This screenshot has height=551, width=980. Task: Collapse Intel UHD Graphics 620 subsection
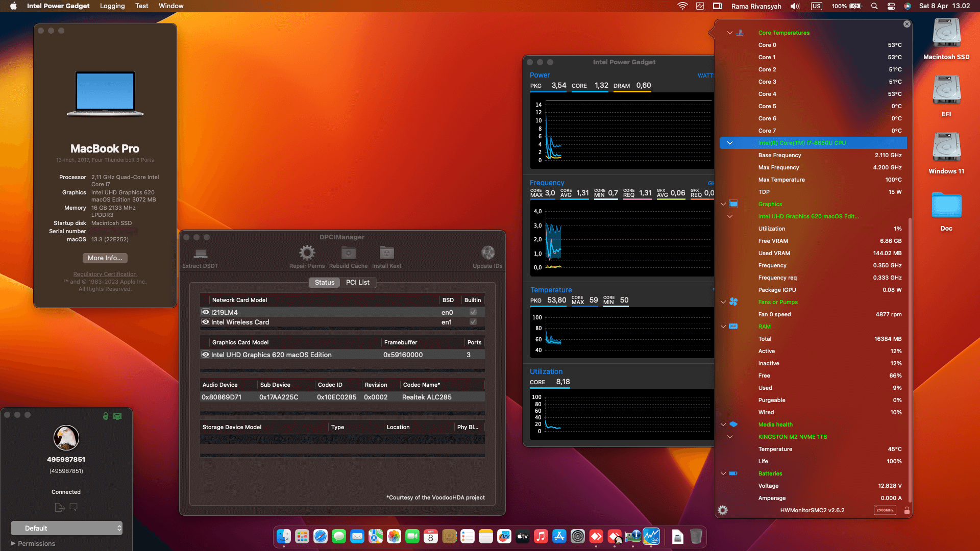730,216
